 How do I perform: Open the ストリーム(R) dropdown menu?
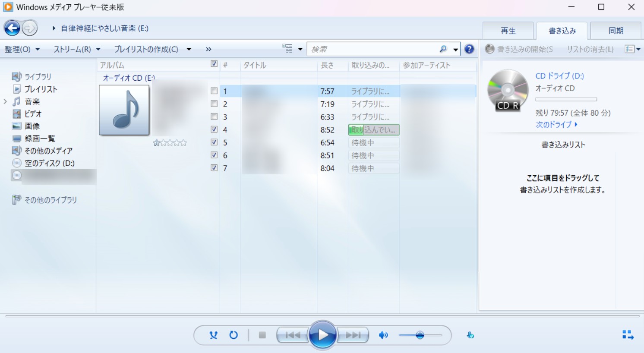point(77,49)
